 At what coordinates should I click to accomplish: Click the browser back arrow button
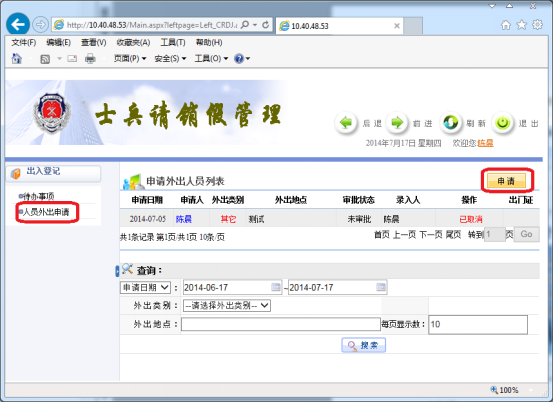(18, 24)
